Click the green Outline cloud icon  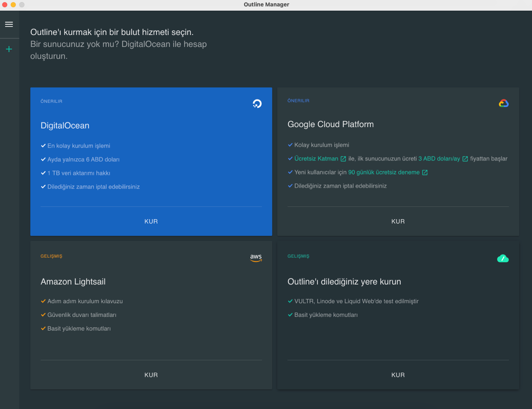click(503, 258)
